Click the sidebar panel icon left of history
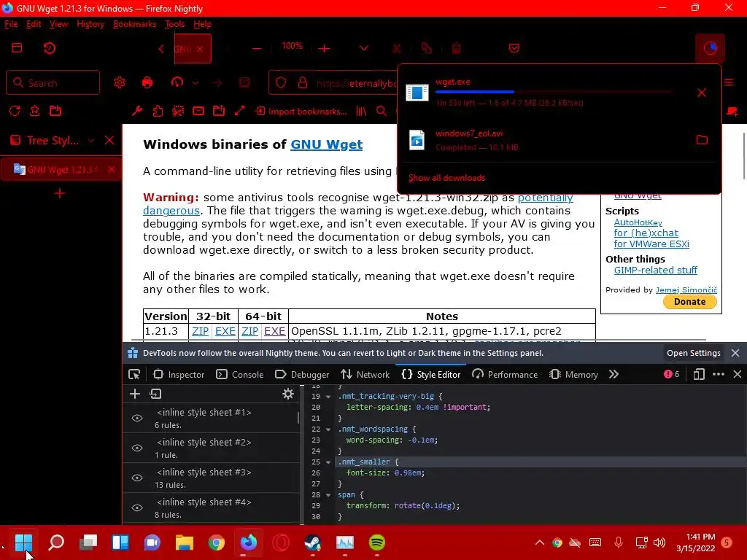The image size is (747, 560). point(17,47)
